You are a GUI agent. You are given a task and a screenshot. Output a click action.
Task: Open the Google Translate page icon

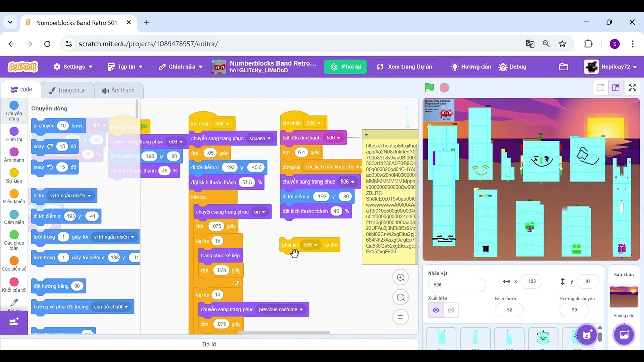coord(530,44)
